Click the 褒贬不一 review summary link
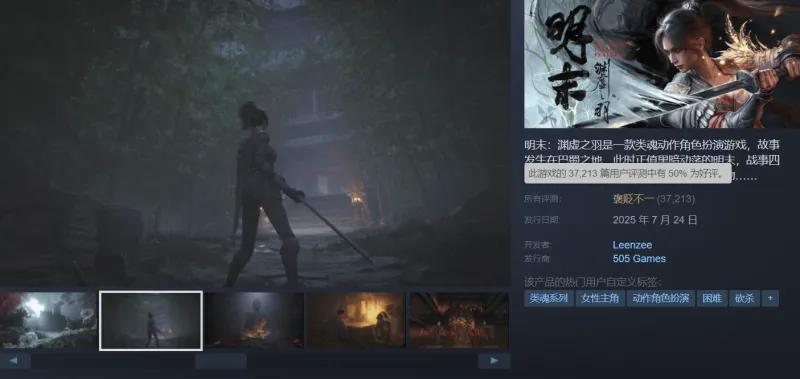The height and width of the screenshot is (379, 800). [633, 199]
